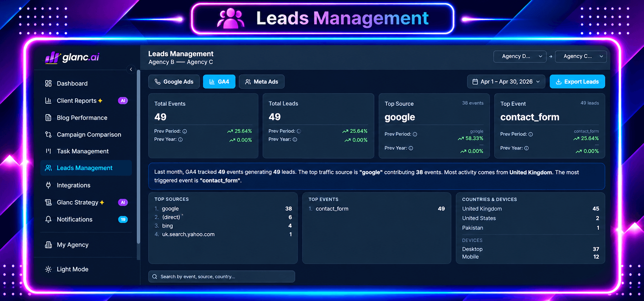Select contact_form in Top Events list
Screen dimensions: 644x301
pyautogui.click(x=377, y=209)
